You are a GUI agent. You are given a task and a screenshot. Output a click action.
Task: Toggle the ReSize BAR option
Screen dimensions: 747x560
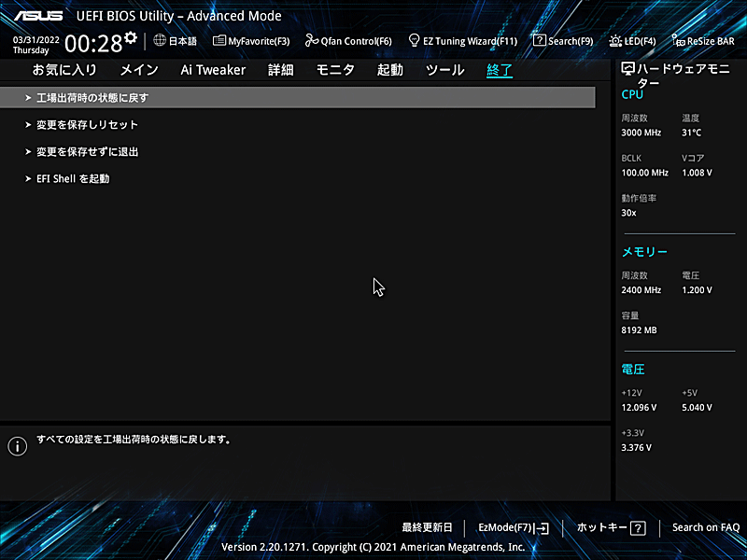pyautogui.click(x=703, y=41)
